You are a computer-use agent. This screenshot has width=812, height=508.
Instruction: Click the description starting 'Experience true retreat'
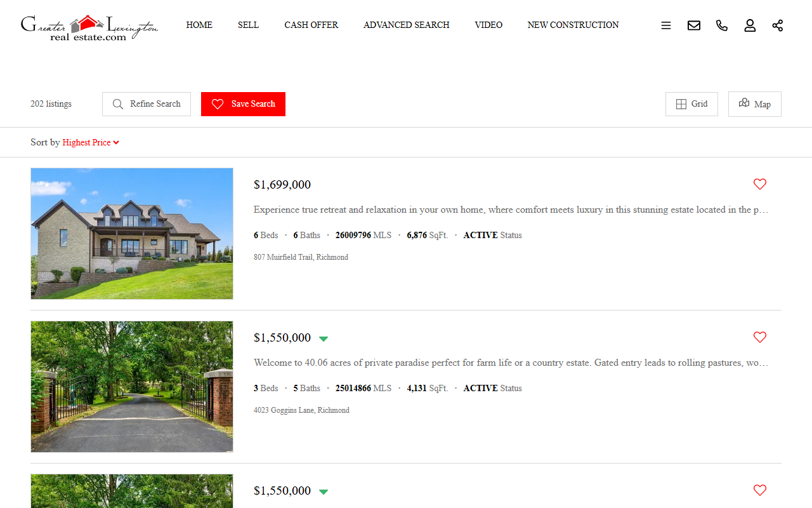pos(511,210)
